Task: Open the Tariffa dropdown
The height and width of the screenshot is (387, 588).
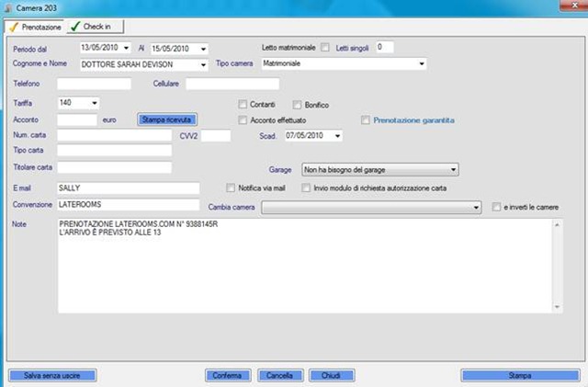Action: tap(95, 103)
